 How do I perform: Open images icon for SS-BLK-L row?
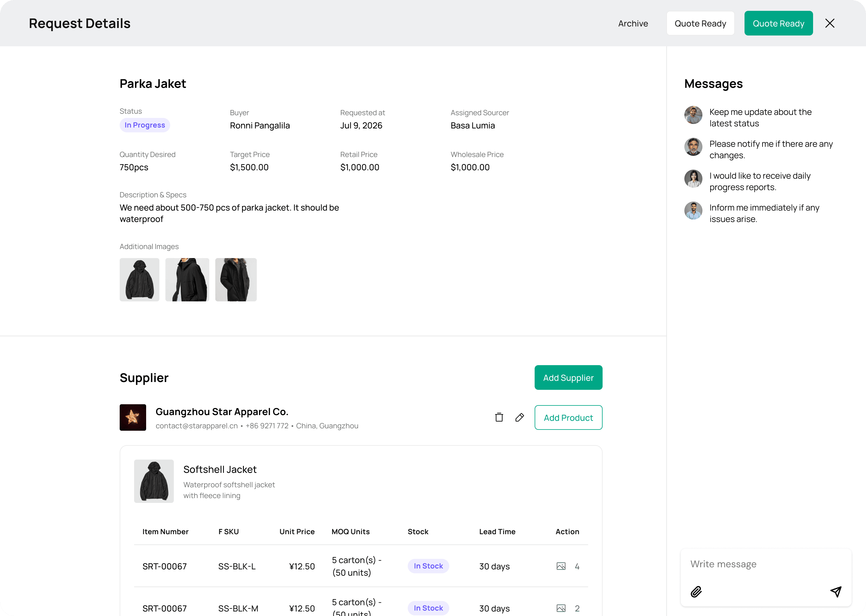pos(561,566)
